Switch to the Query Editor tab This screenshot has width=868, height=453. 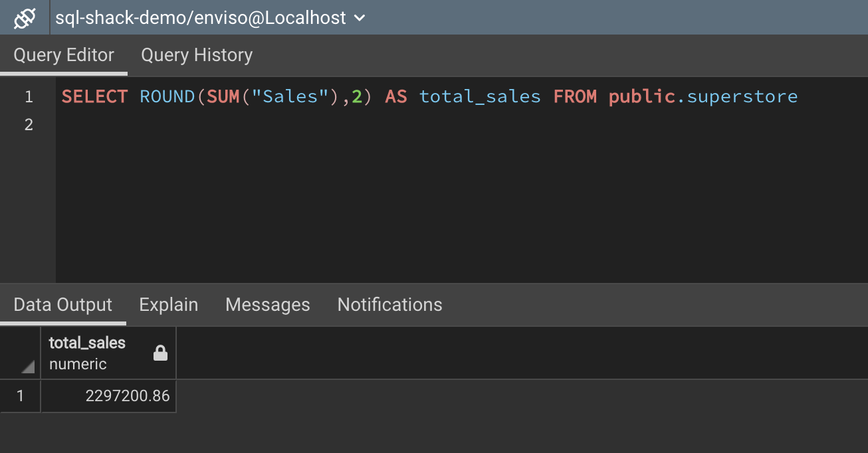click(x=64, y=55)
